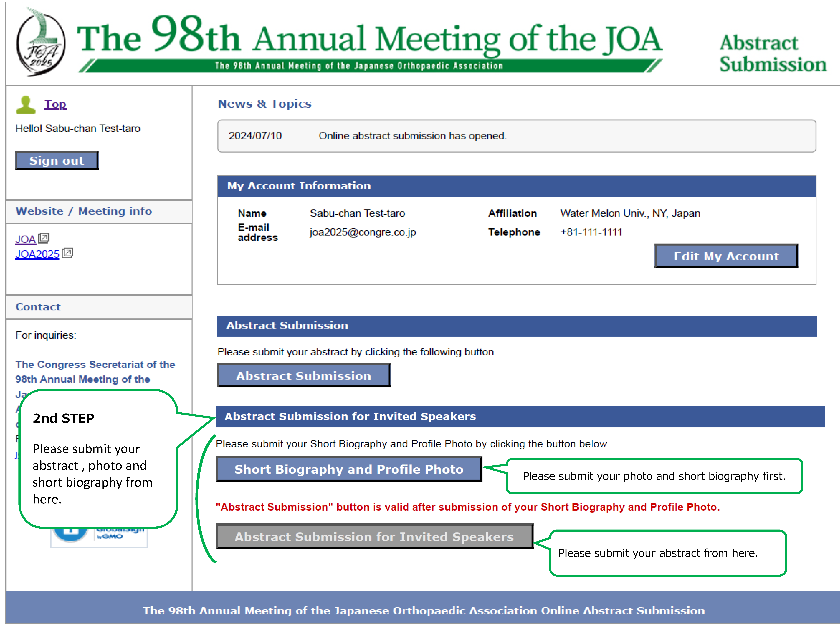Viewport: 840px width, 630px height.
Task: Click external link icon beside JOA2025
Action: [x=68, y=253]
